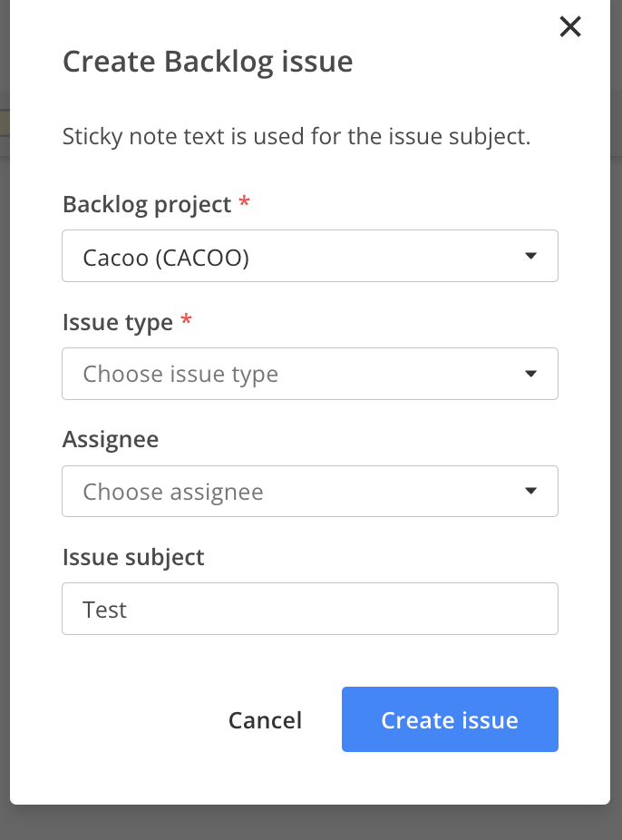Click the sticky note description text
Image resolution: width=622 pixels, height=840 pixels.
coord(296,137)
